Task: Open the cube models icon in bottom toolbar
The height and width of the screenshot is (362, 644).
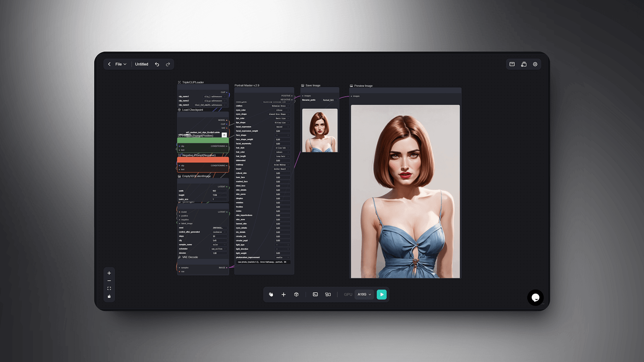Action: coord(296,294)
